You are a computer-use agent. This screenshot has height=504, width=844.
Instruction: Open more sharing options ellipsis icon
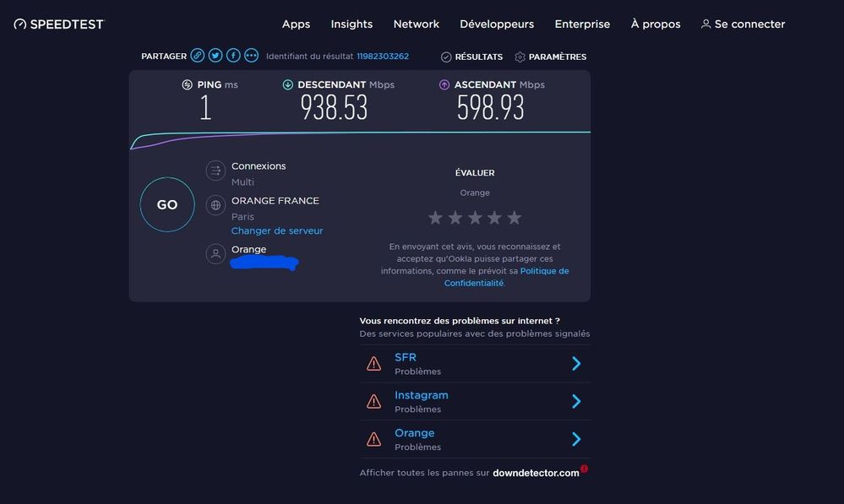tap(252, 56)
